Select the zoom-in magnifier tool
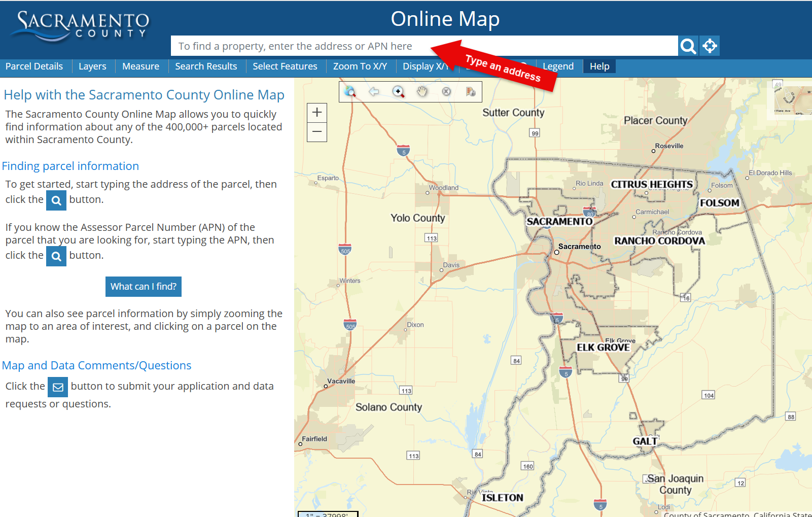 tap(398, 91)
